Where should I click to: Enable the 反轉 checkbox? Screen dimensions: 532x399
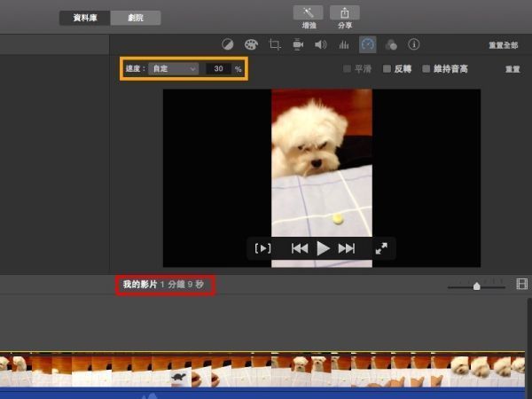(387, 69)
